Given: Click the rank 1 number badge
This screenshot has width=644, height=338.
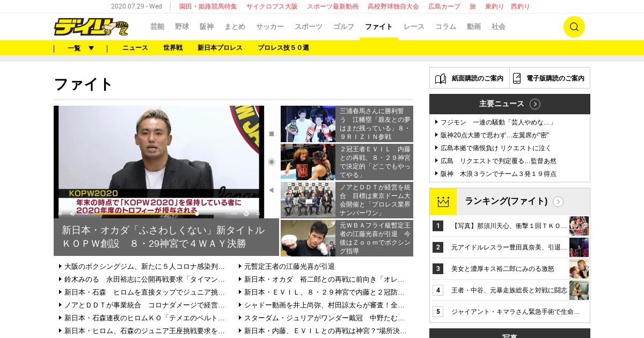Looking at the screenshot, I should click(x=438, y=226).
